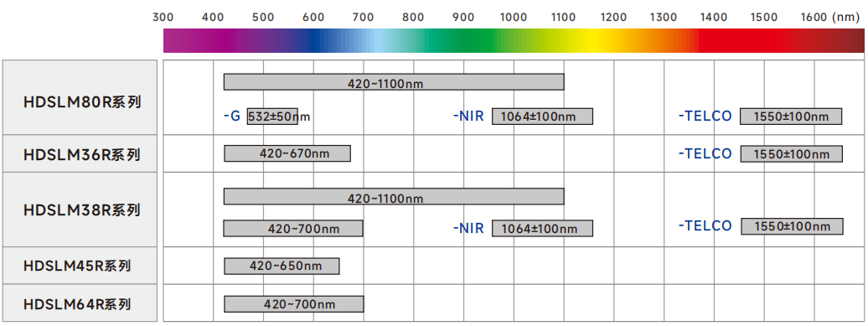This screenshot has width=868, height=326.
Task: Select the 420~650nm bar
Action: point(282,266)
